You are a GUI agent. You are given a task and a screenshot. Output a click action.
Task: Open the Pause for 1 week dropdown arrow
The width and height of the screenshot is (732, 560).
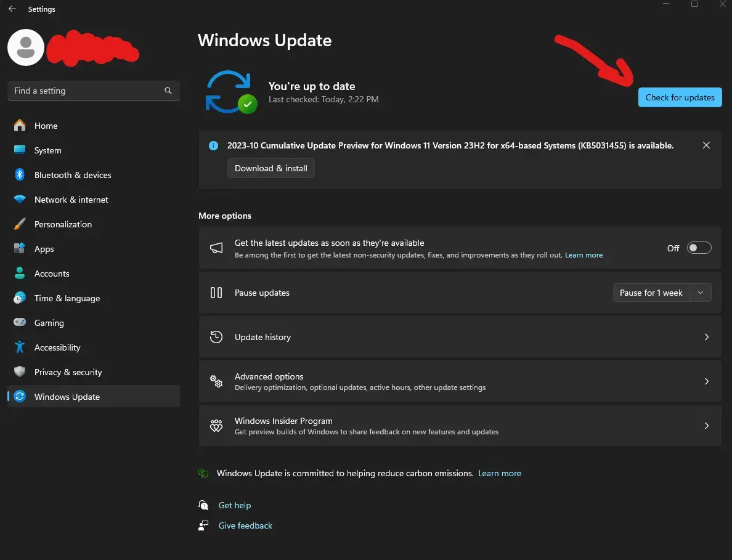701,293
